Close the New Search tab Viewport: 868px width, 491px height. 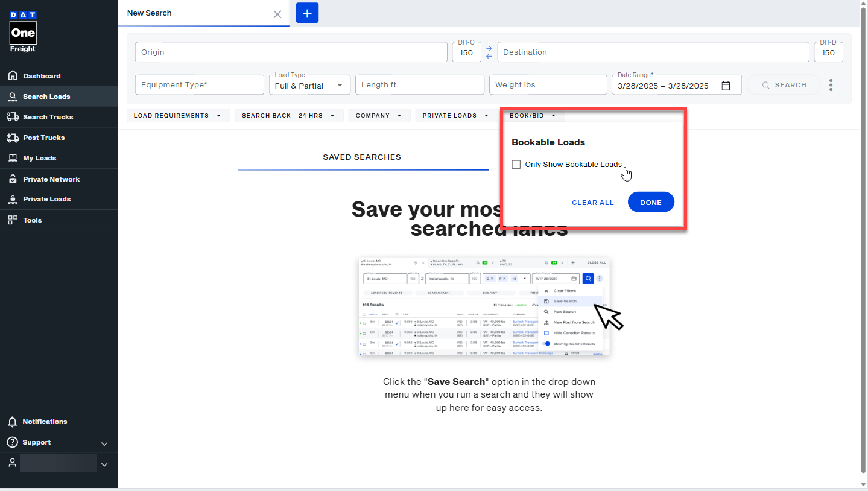(277, 14)
